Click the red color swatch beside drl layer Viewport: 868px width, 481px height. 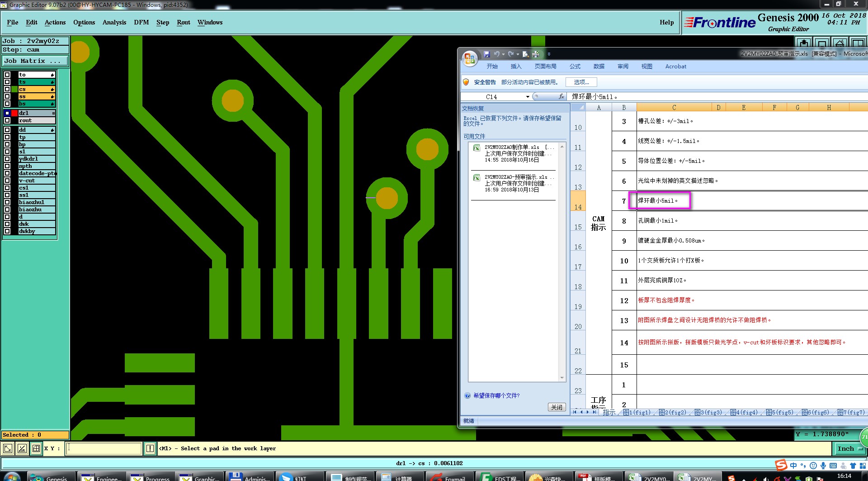click(x=14, y=113)
